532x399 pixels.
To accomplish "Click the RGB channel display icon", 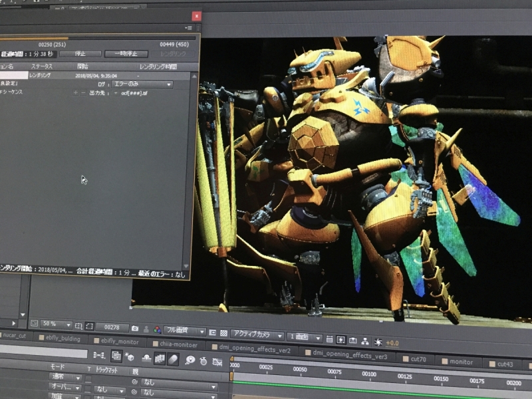I will (157, 330).
